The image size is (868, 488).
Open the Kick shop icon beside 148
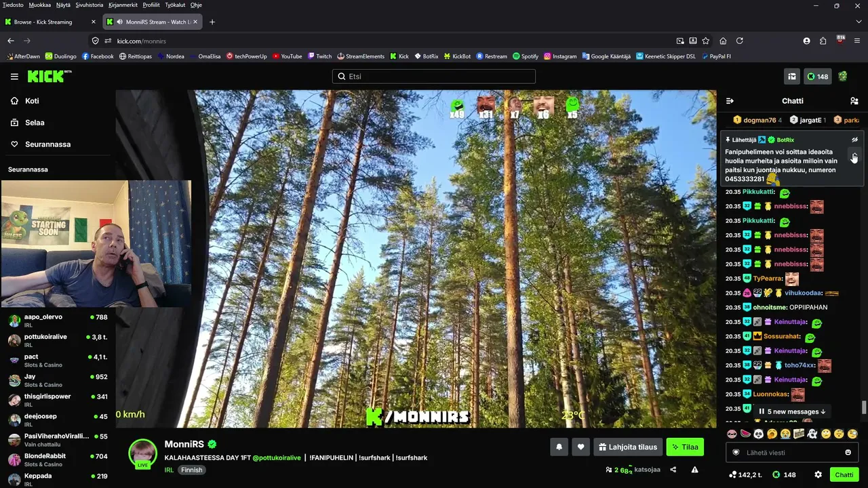point(791,77)
